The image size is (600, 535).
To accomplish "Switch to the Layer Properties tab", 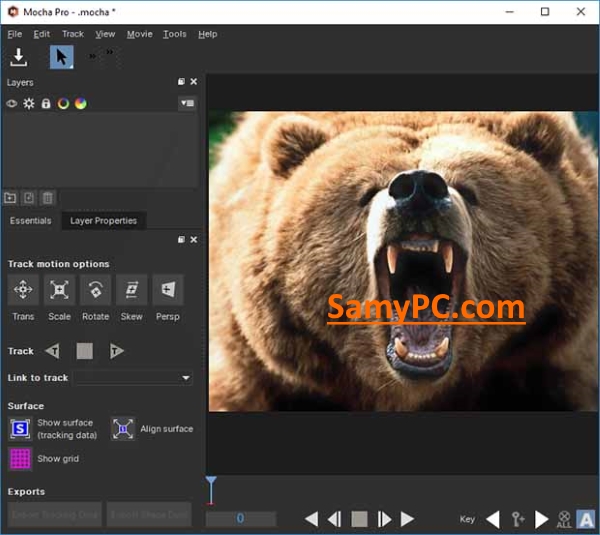I will pos(103,221).
